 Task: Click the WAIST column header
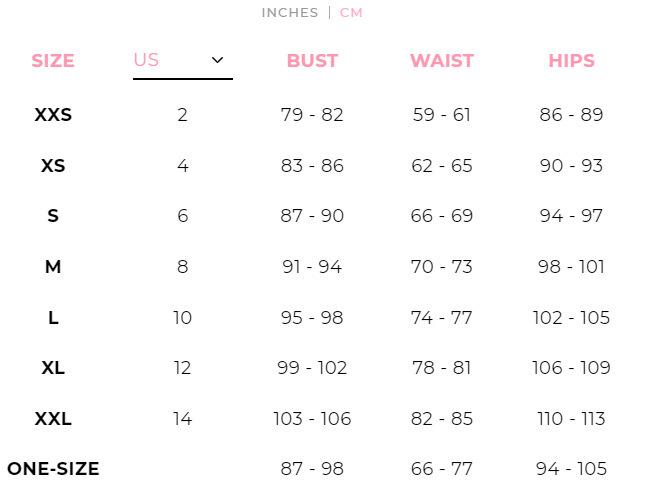click(442, 61)
